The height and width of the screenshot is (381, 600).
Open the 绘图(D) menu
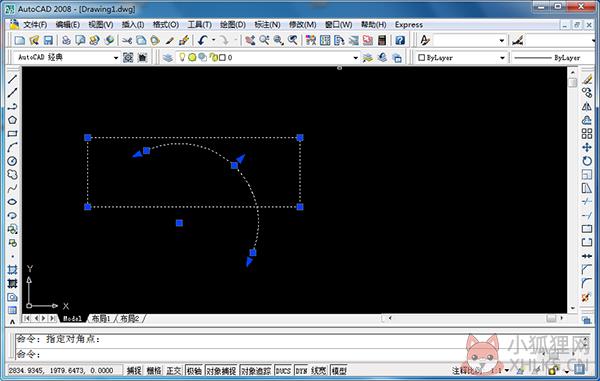click(x=233, y=24)
